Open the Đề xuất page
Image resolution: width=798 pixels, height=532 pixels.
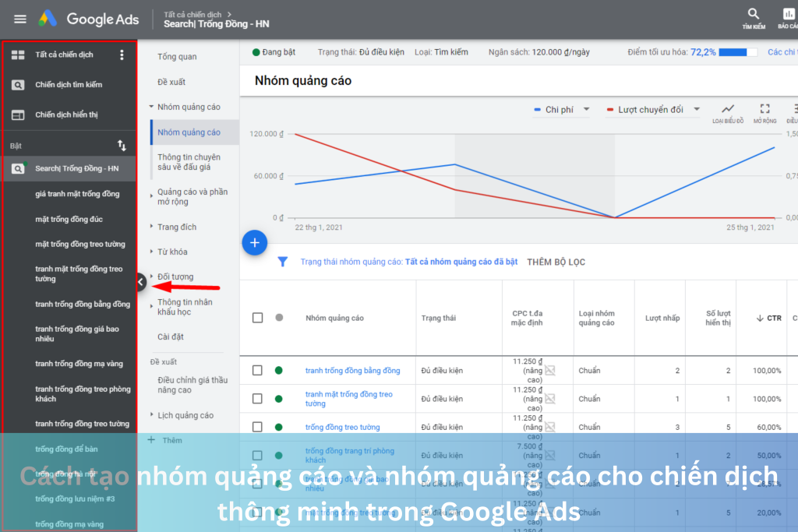point(171,82)
